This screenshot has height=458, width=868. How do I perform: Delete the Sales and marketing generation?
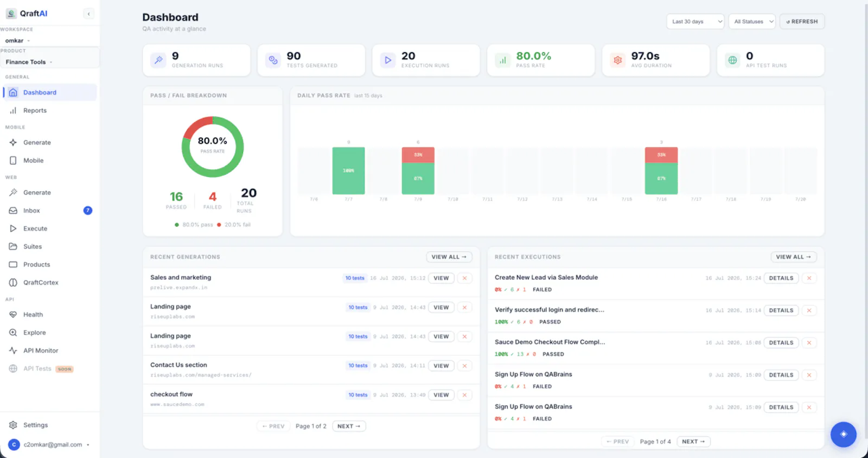pyautogui.click(x=465, y=278)
